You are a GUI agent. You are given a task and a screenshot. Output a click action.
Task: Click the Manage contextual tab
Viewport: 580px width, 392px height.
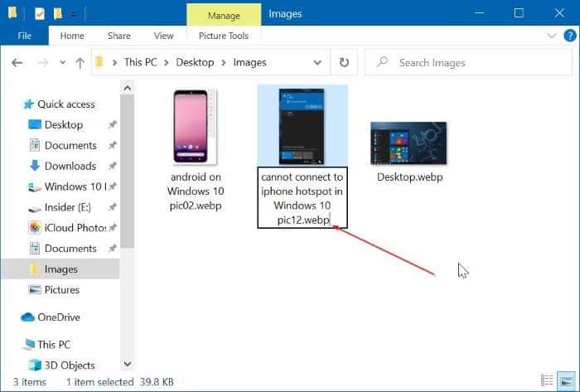point(224,16)
